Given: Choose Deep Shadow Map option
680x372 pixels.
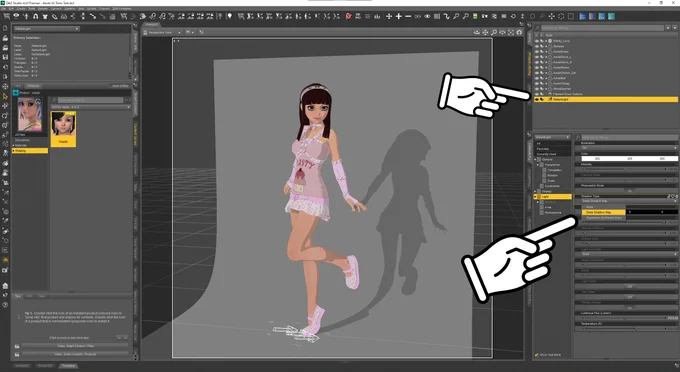Looking at the screenshot, I should 603,212.
